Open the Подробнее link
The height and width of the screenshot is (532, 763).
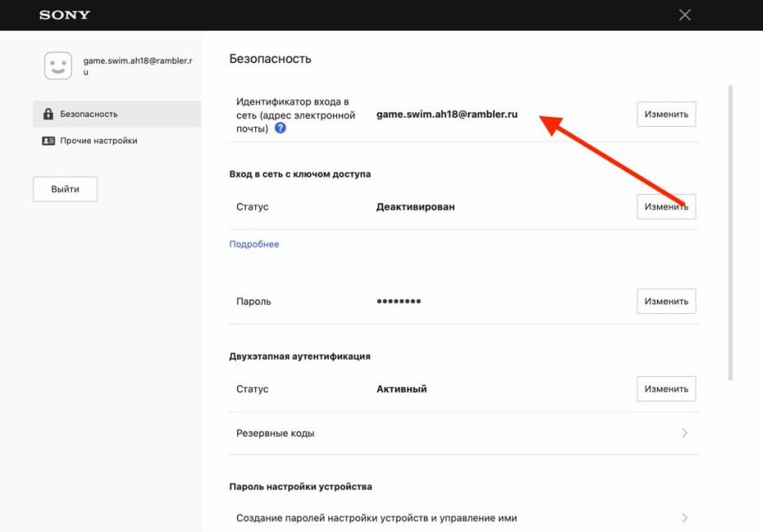pos(254,244)
